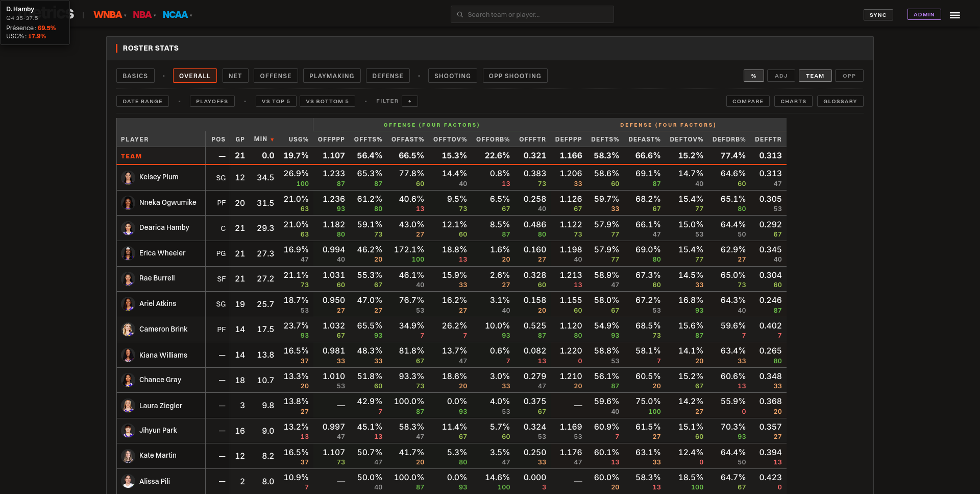980x494 pixels.
Task: Click Chance Gray's avatar
Action: [128, 380]
